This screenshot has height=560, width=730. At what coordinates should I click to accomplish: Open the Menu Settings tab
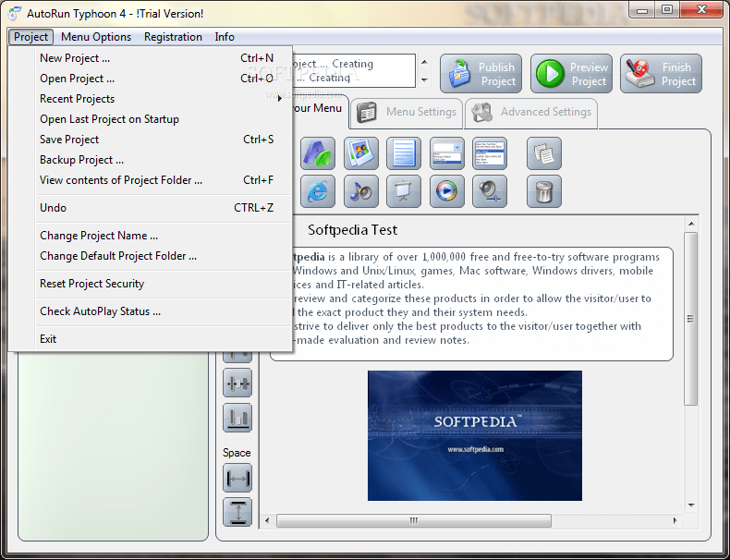[407, 112]
